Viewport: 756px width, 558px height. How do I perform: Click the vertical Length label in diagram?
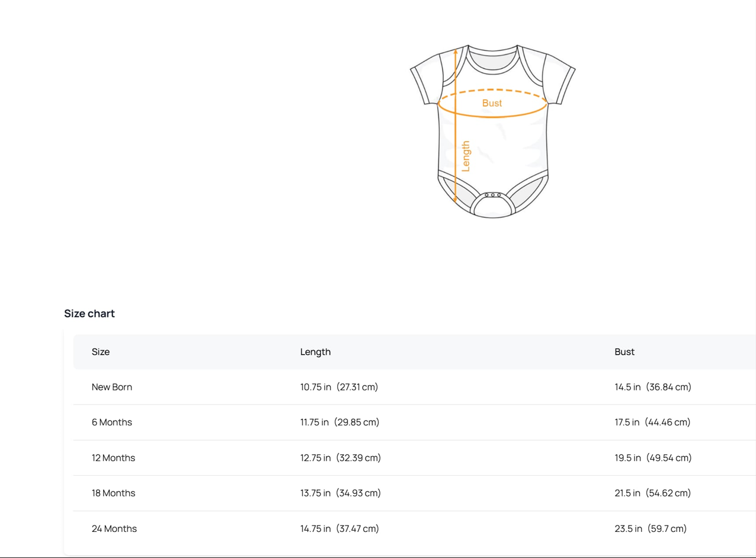466,156
